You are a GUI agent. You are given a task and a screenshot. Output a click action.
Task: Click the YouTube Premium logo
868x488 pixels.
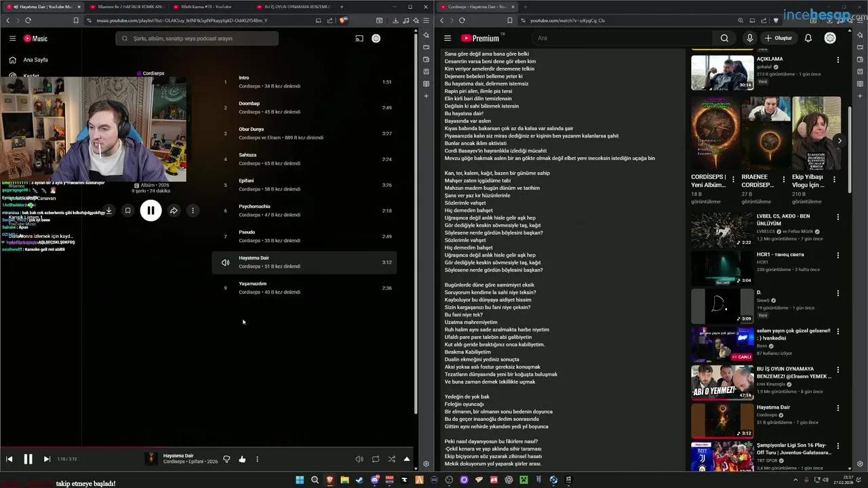point(480,38)
